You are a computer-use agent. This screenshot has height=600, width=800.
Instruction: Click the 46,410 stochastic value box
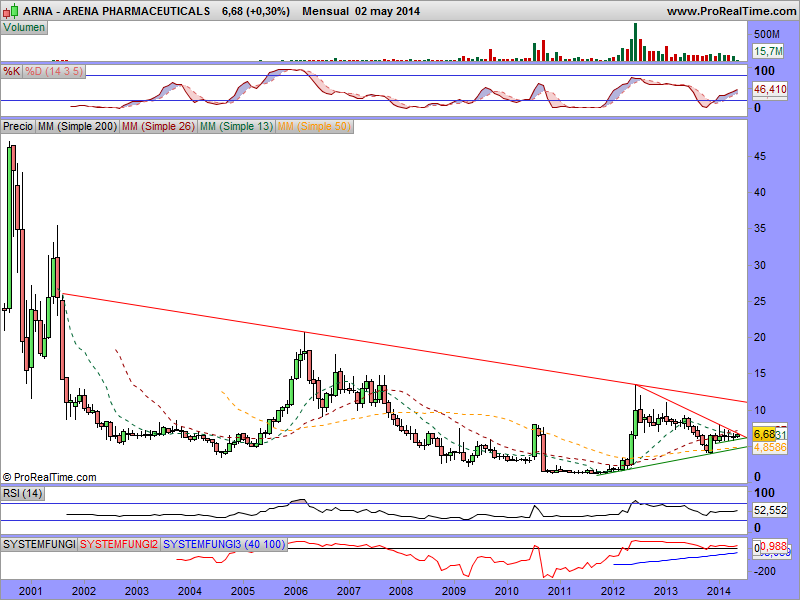pyautogui.click(x=770, y=89)
